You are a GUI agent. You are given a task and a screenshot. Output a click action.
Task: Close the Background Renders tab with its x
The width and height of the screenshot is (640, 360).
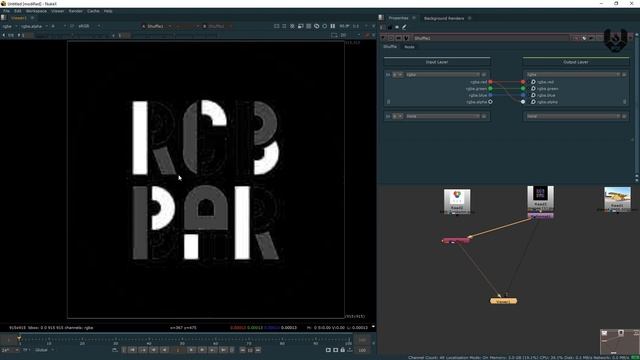[469, 18]
